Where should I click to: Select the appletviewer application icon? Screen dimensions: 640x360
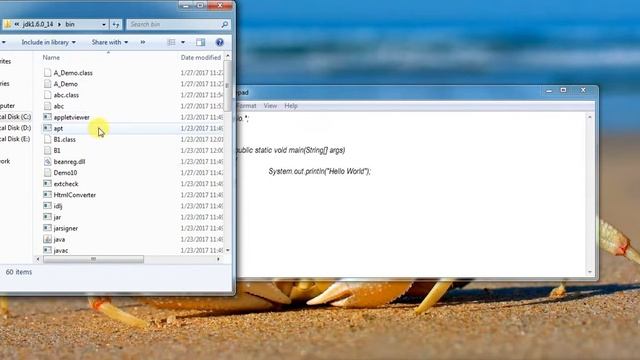[47, 117]
